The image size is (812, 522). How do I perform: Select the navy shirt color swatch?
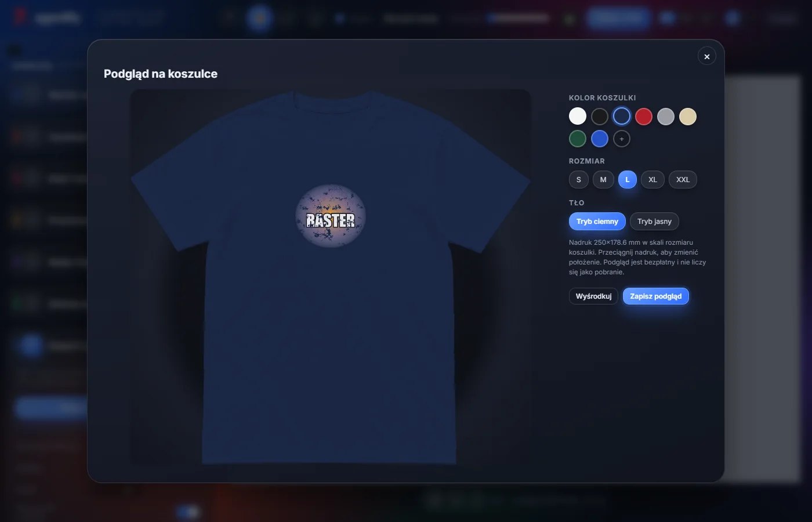click(622, 117)
